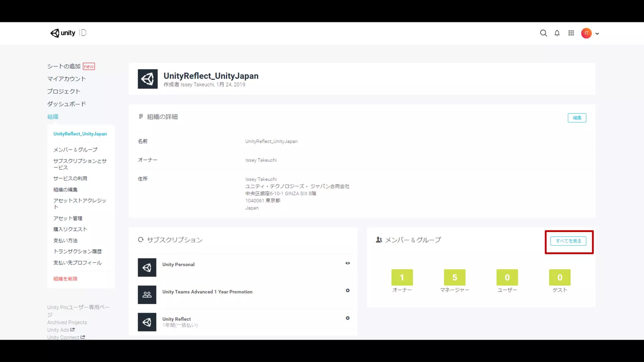Open the apps grid icon
The image size is (644, 362).
click(x=571, y=33)
